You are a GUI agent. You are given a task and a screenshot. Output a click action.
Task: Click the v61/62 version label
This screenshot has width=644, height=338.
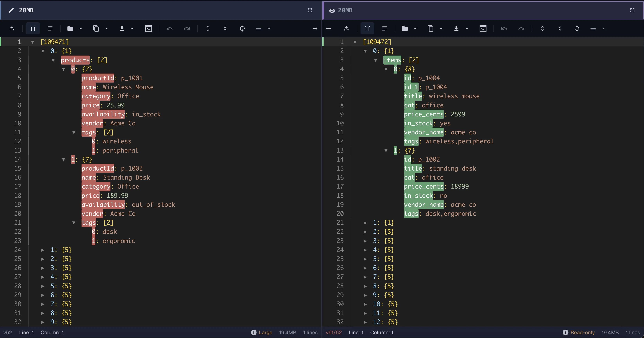334,332
